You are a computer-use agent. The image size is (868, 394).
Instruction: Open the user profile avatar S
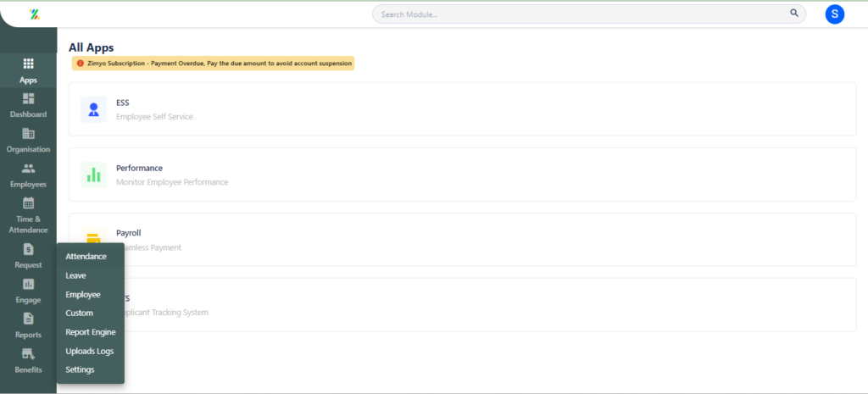[x=834, y=14]
